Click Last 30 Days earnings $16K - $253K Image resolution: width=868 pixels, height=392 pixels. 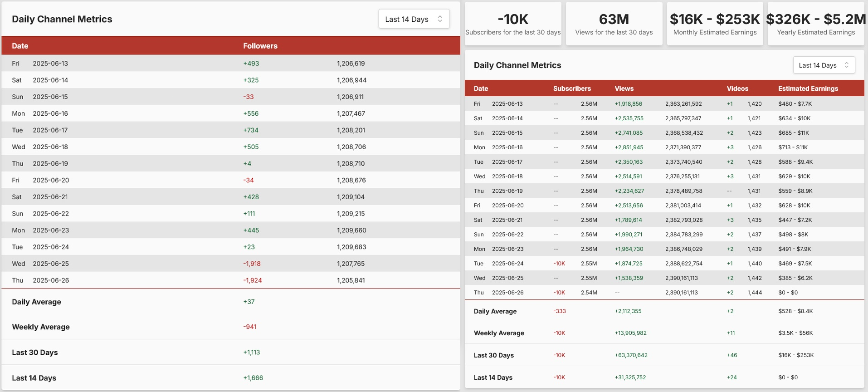coord(796,355)
